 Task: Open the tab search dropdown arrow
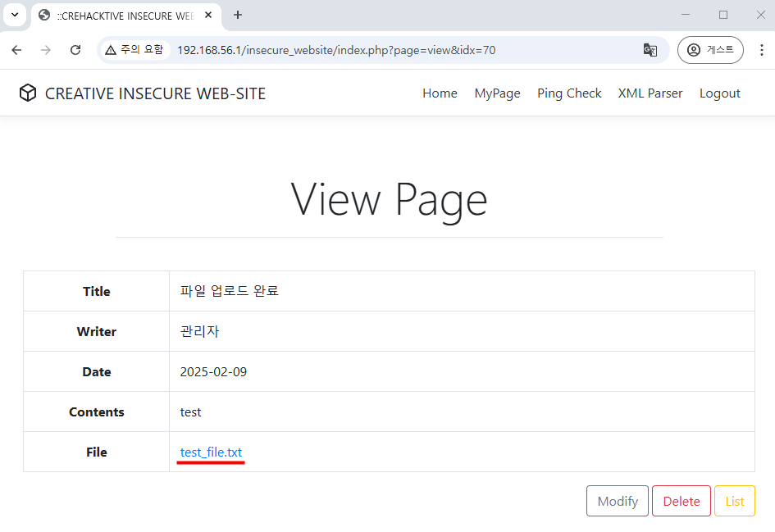click(15, 15)
